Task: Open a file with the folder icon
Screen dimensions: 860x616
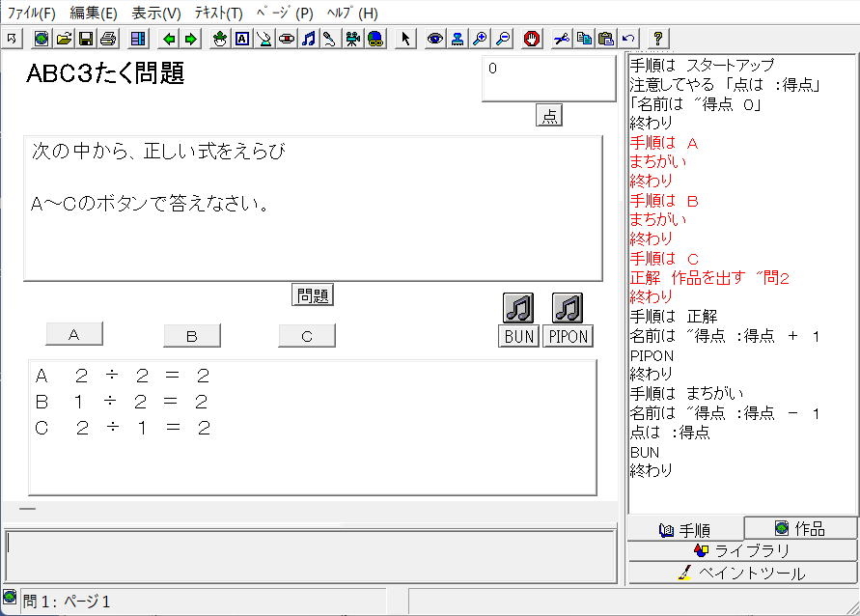Action: (64, 39)
